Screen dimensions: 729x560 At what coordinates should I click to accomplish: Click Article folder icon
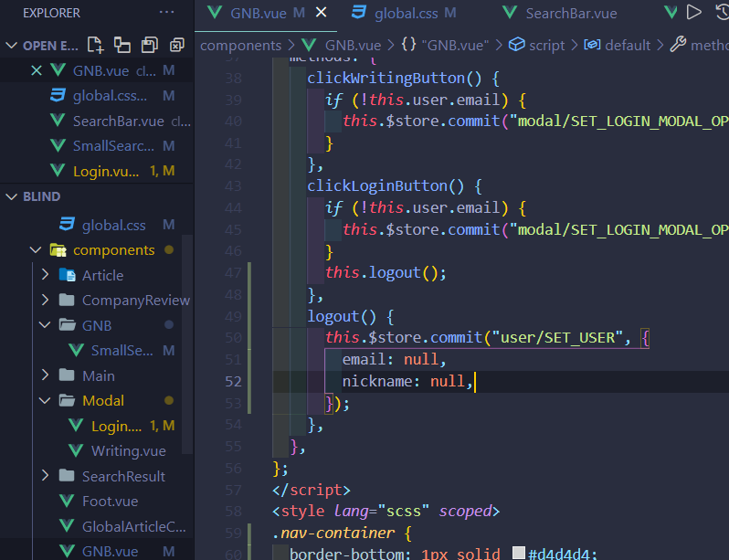[67, 275]
